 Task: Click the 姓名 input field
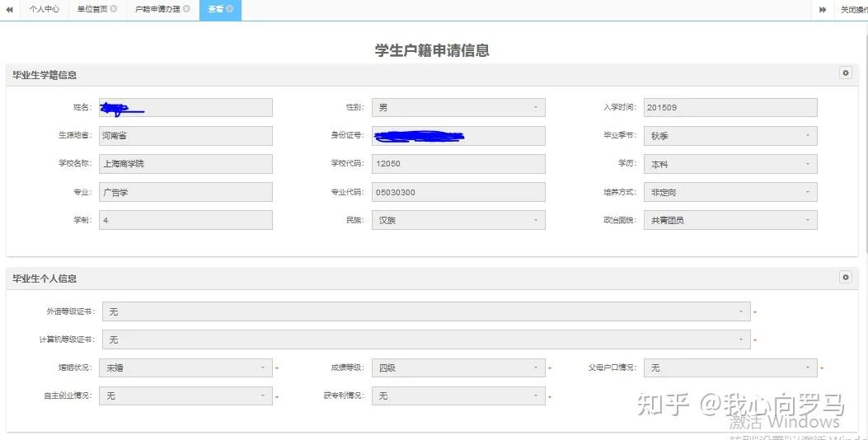pos(186,107)
